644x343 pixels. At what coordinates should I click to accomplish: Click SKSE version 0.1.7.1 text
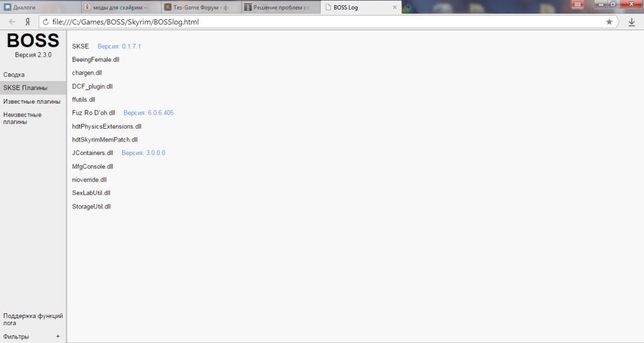(119, 46)
